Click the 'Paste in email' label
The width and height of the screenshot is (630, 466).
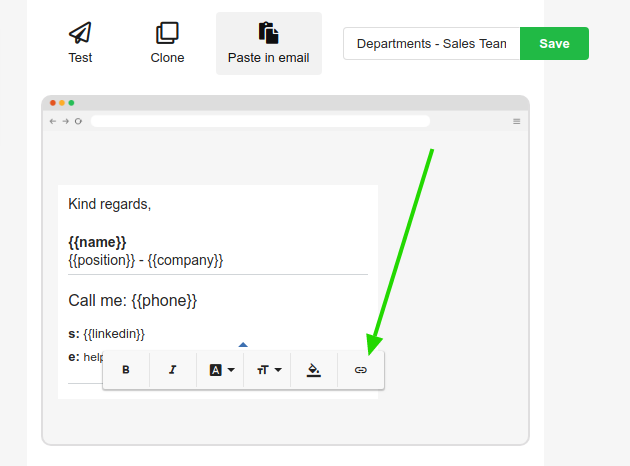[268, 58]
